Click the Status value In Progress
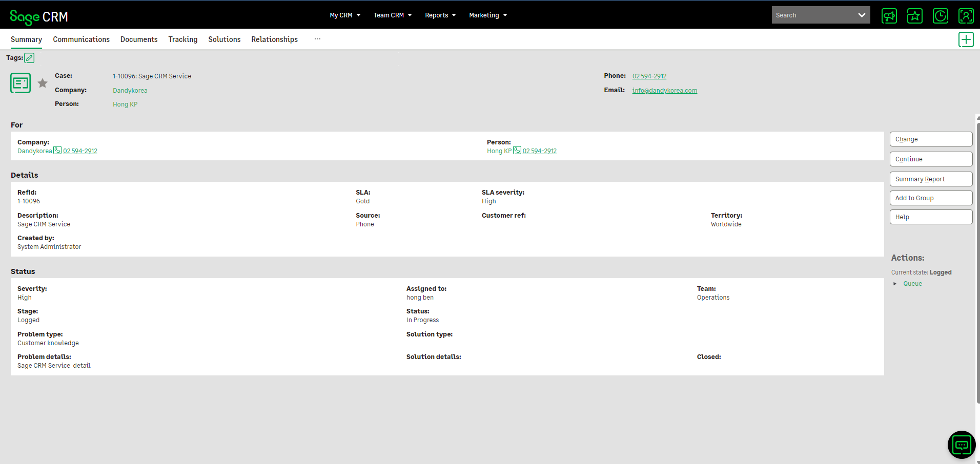This screenshot has width=980, height=464. [x=422, y=320]
